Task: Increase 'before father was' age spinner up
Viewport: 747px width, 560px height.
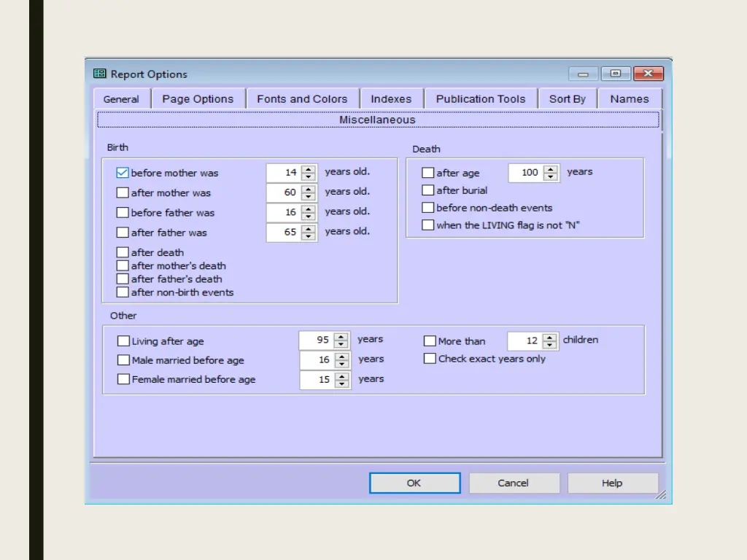Action: point(309,209)
